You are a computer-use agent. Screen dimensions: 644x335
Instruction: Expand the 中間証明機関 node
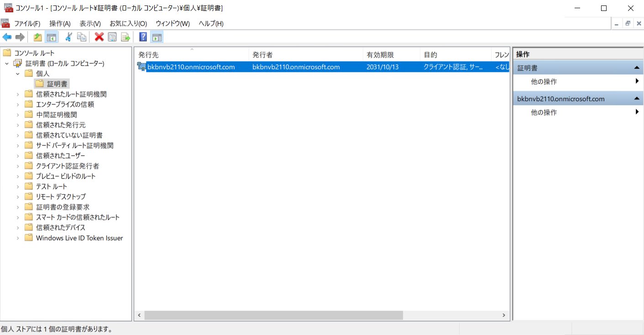click(18, 114)
